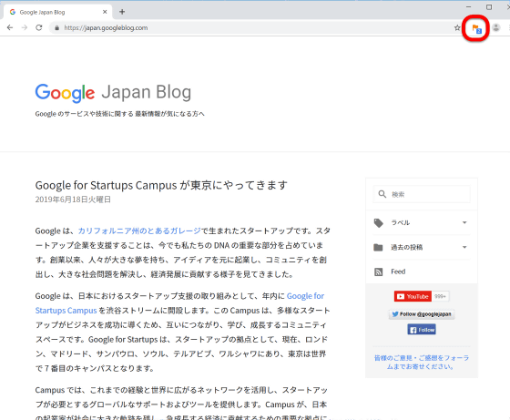Focus the 検索 search input field

click(x=422, y=194)
